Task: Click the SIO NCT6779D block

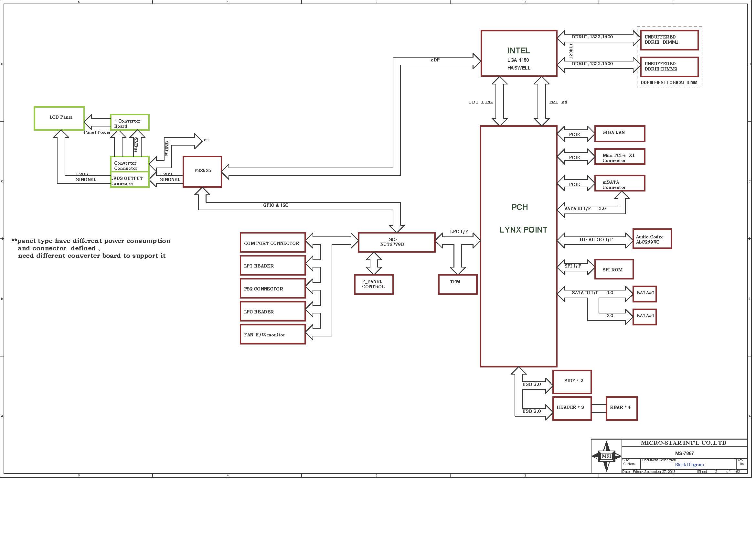Action: coord(397,243)
